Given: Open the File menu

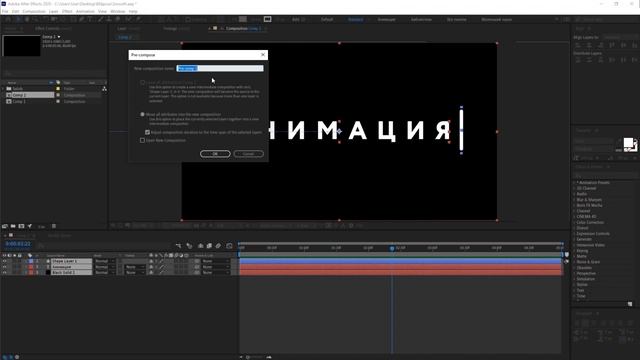Looking at the screenshot, I should pyautogui.click(x=5, y=11).
